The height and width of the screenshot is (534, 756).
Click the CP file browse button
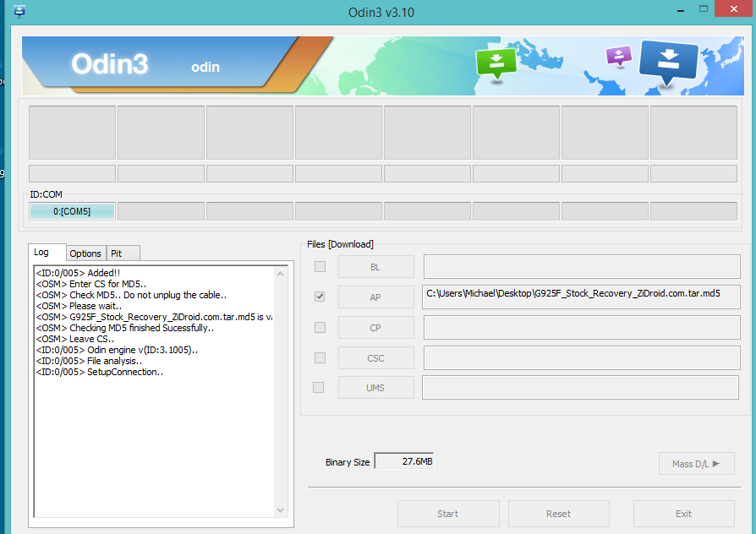pos(375,328)
